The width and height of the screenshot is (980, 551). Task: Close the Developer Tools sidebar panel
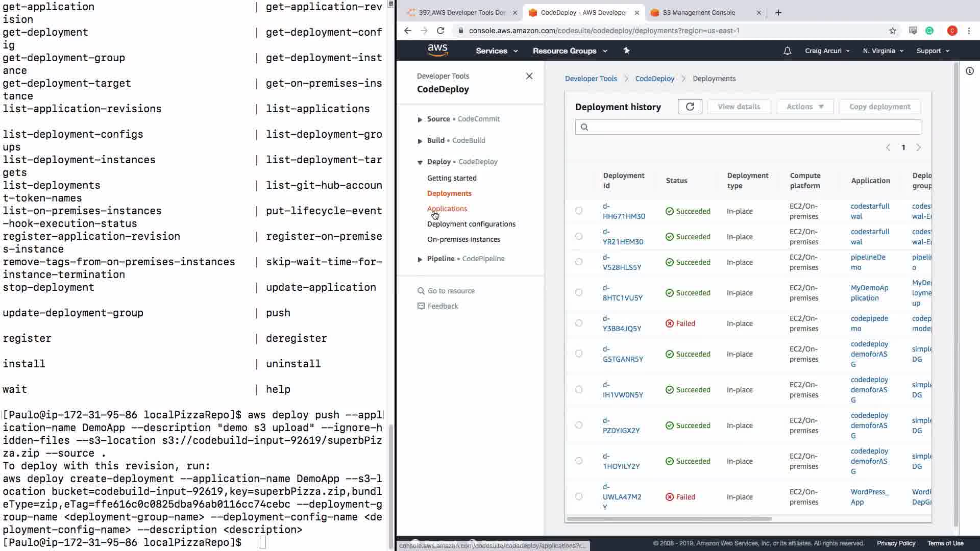529,76
